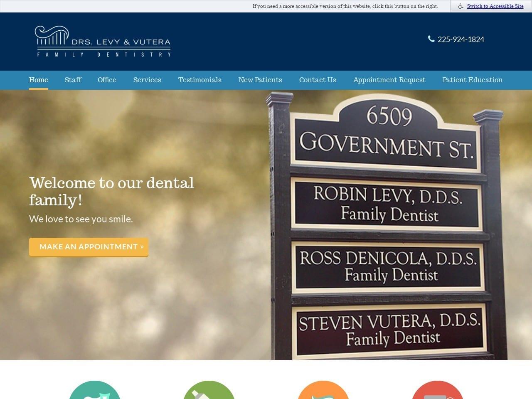Click the Drs. Levy & Vutera logo

103,41
